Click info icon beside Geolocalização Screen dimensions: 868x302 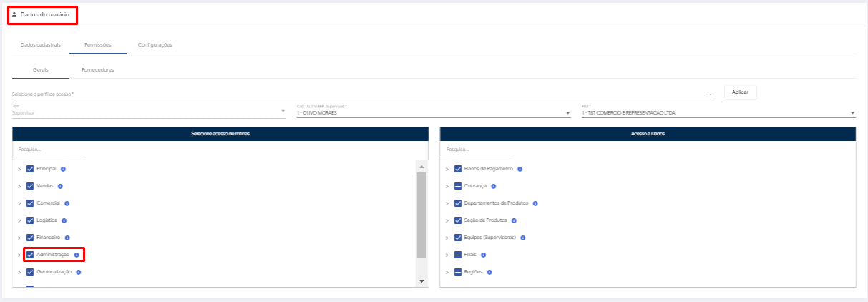pyautogui.click(x=78, y=272)
